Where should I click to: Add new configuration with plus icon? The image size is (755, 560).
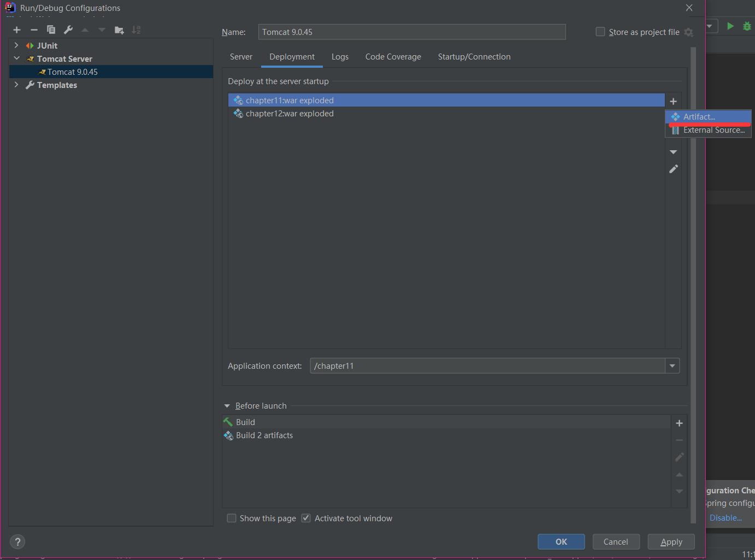17,30
